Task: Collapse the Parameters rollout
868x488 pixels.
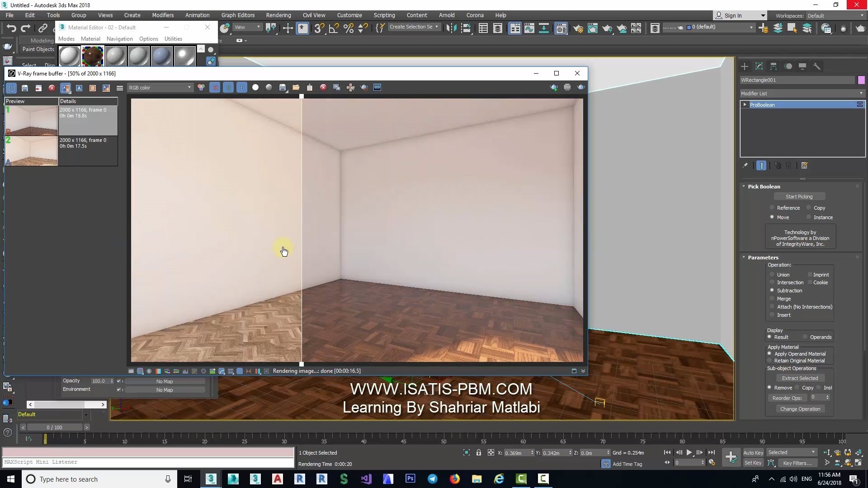Action: pos(744,257)
